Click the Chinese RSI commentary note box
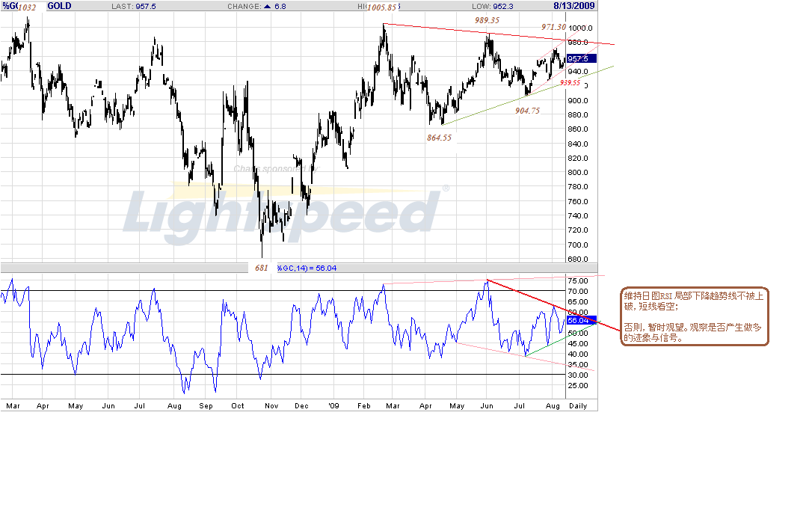Screen dimensions: 812x522 [695, 316]
